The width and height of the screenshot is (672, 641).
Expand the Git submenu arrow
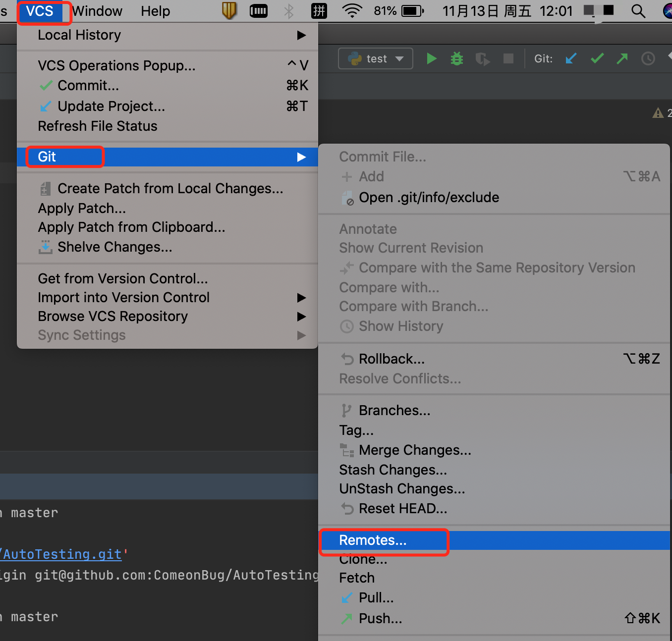[301, 157]
